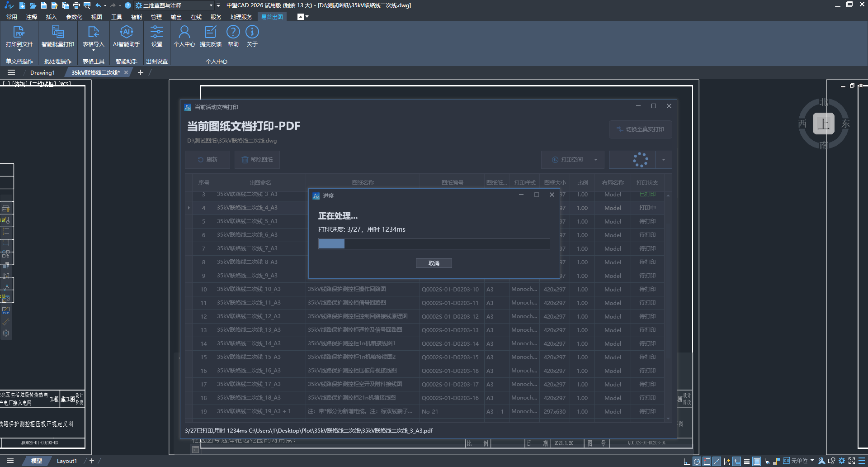Viewport: 868px width, 467px height.
Task: Open 智能批量打印 batch print tool
Action: [x=57, y=33]
